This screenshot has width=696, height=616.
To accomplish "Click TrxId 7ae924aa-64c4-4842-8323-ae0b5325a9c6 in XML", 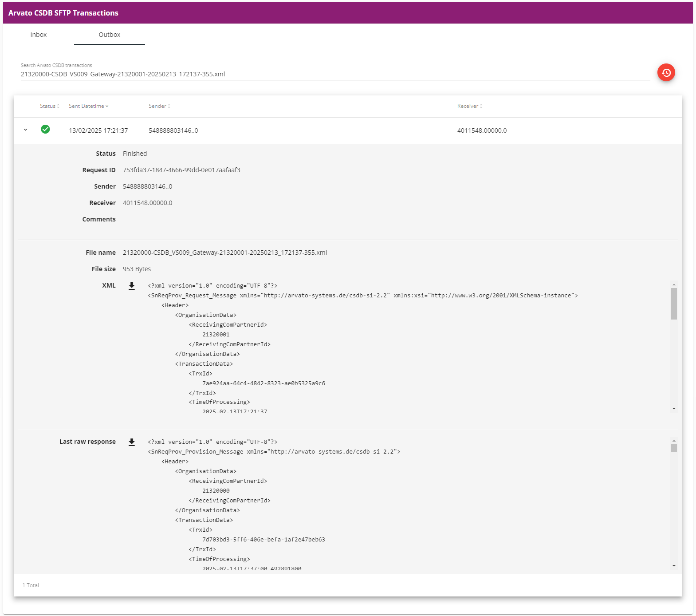I will pos(263,383).
